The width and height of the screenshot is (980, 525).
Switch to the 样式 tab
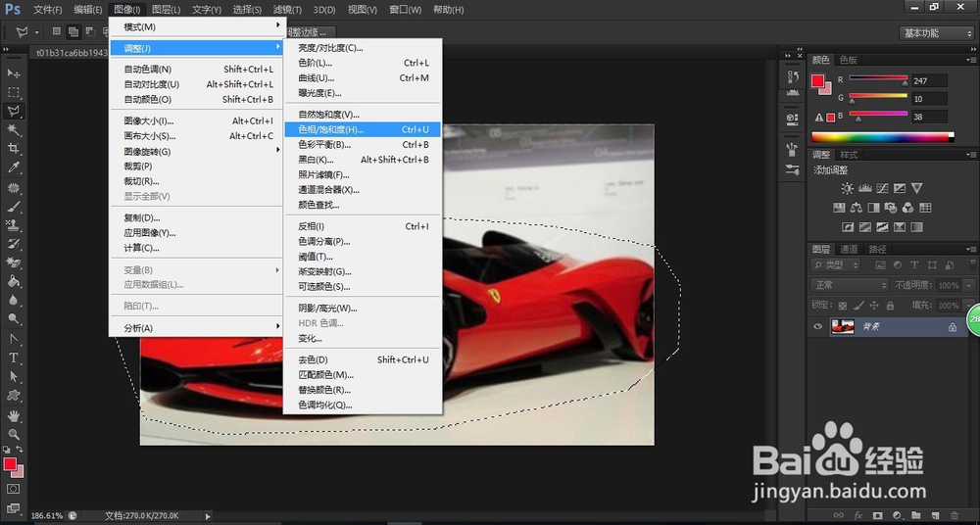pyautogui.click(x=849, y=155)
